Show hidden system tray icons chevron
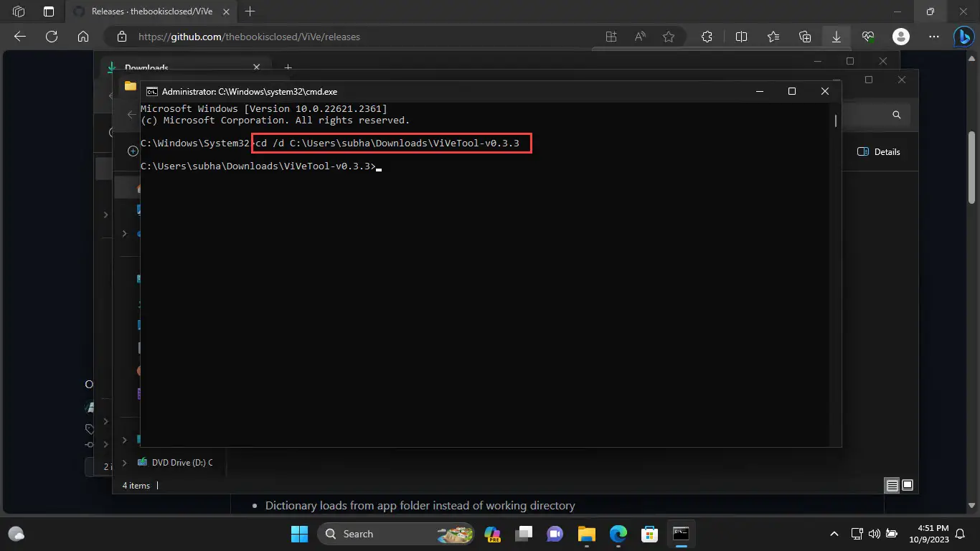This screenshot has height=551, width=980. coord(834,534)
